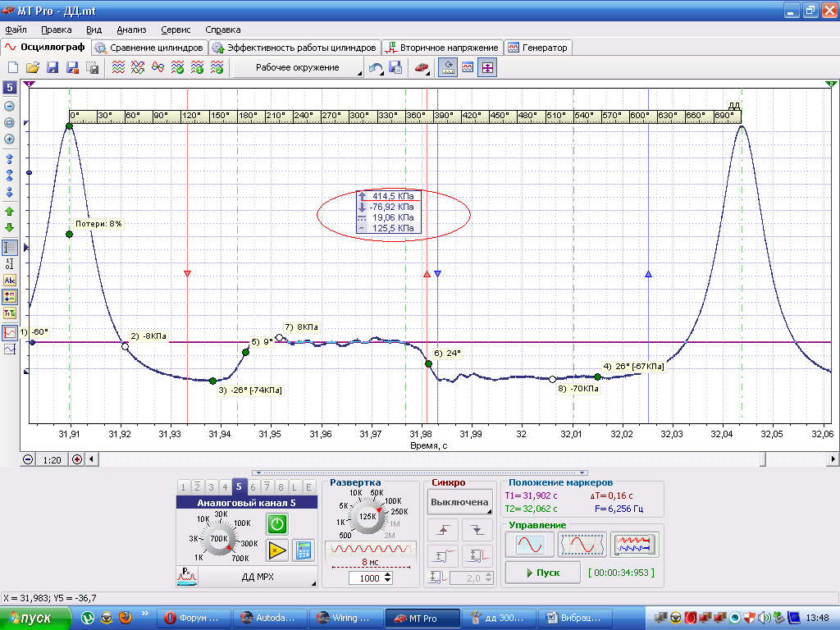Click the T1 T2 markers icon in sidebar
Image resolution: width=840 pixels, height=630 pixels.
pos(10,313)
